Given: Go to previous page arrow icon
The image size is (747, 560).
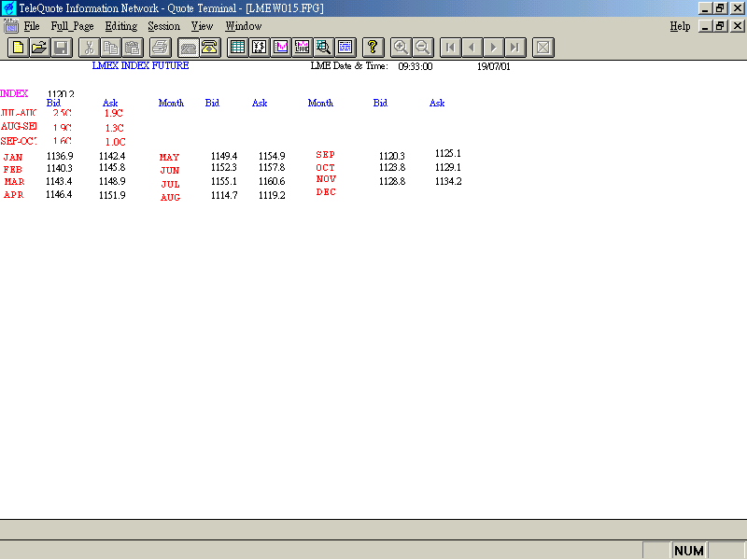Looking at the screenshot, I should (x=472, y=48).
